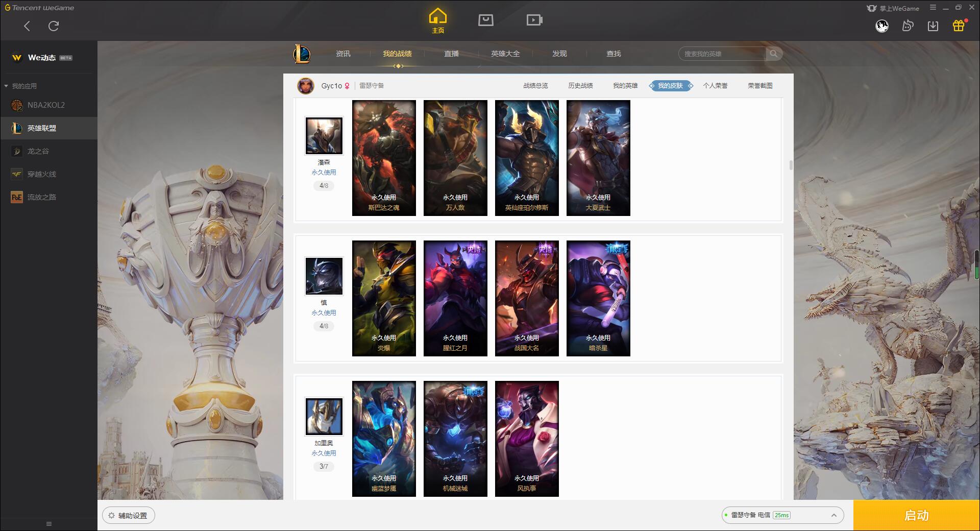Viewport: 980px width, 531px height.
Task: Click the 慎 champion portrait
Action: [324, 276]
